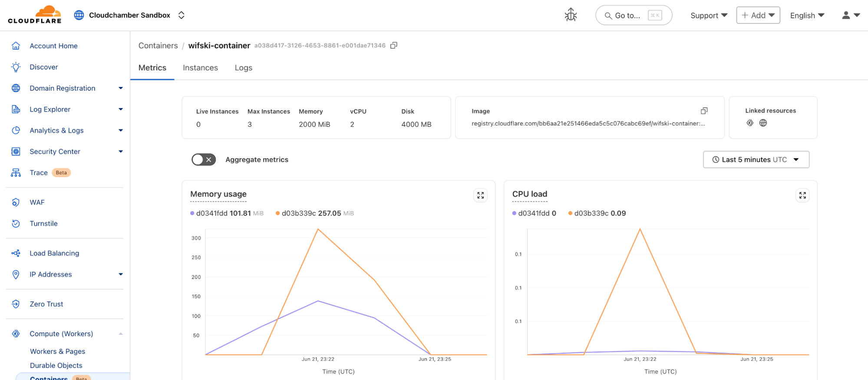The image size is (868, 380).
Task: Open the Cloudchamber Sandbox account switcher
Action: (181, 15)
